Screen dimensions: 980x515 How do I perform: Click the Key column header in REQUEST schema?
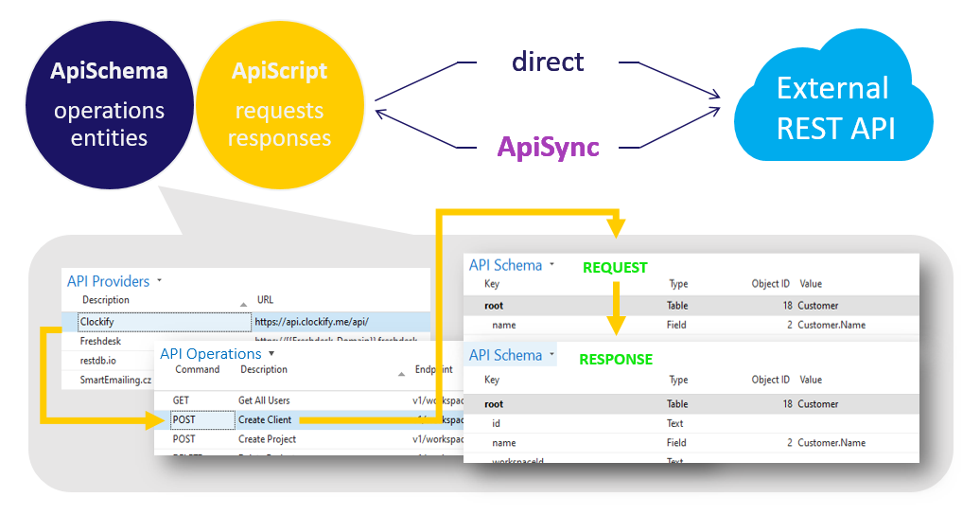(492, 283)
